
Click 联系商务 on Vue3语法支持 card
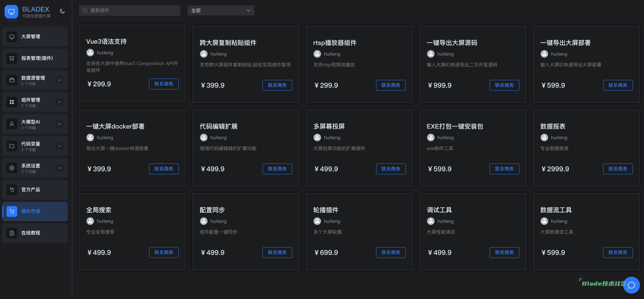(164, 84)
